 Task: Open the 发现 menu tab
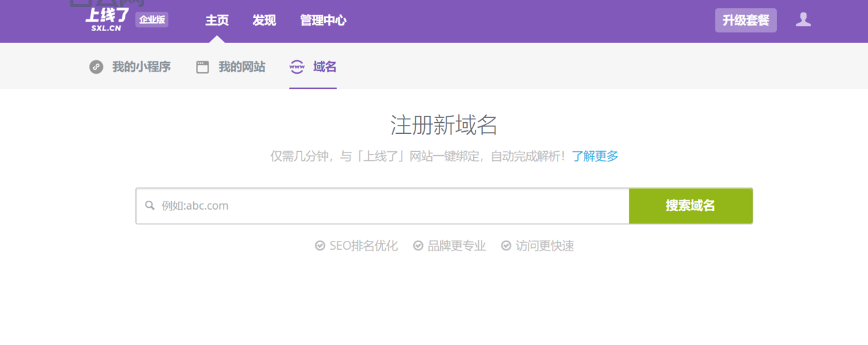(264, 21)
